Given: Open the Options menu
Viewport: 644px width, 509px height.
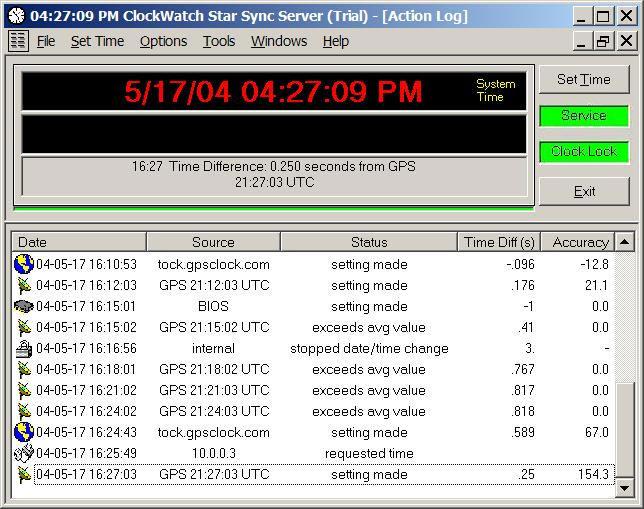Looking at the screenshot, I should [163, 41].
